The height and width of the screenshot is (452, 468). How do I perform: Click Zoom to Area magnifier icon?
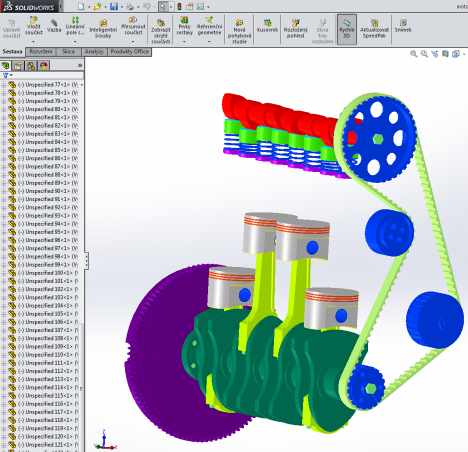424,54
